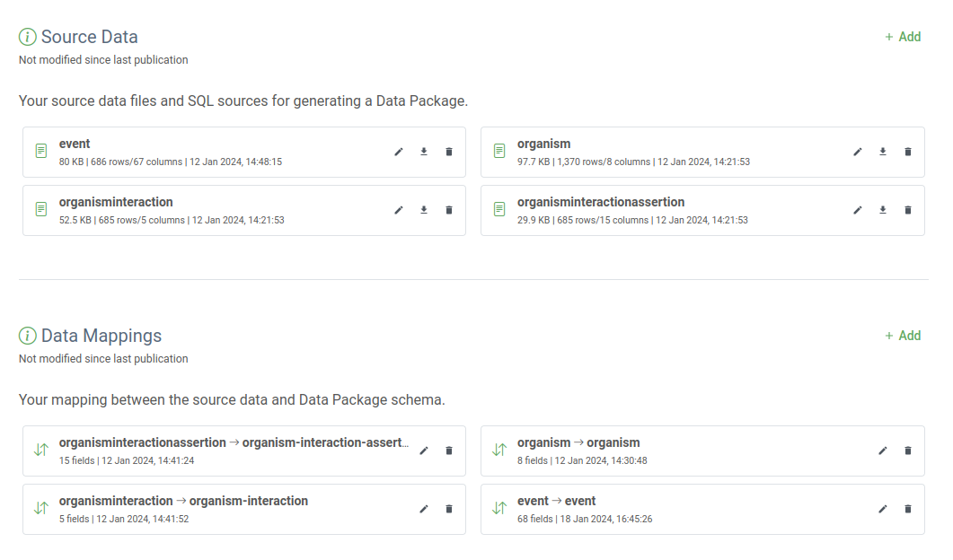
Task: Add a new data mapping
Action: click(903, 336)
